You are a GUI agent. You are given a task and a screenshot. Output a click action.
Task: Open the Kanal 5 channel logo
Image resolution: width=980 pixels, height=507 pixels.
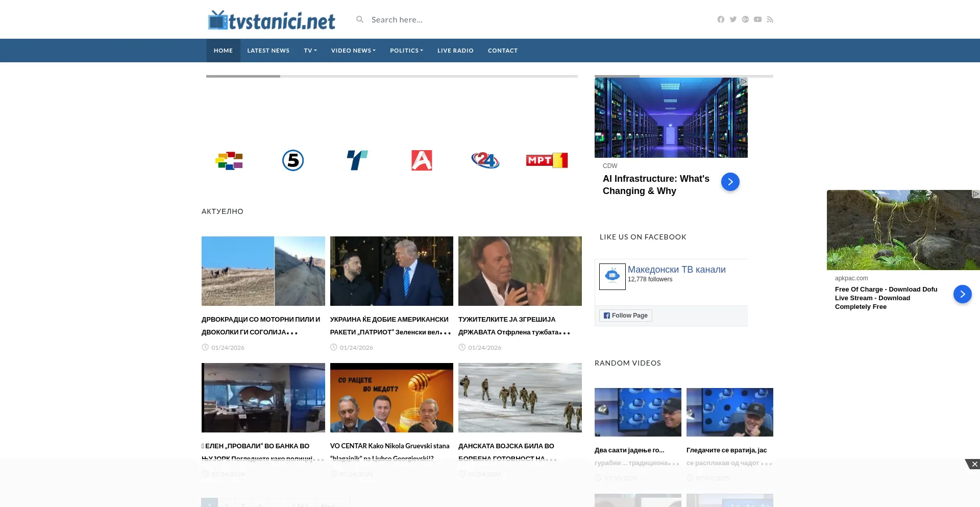click(293, 160)
